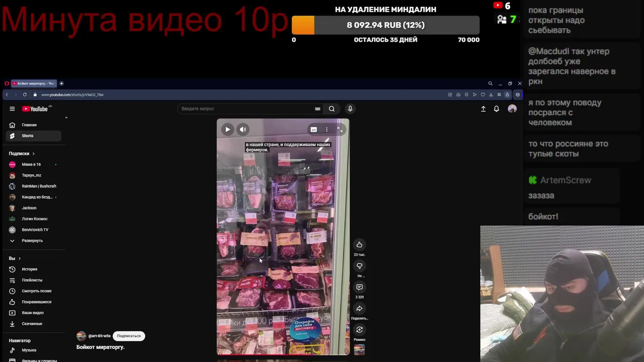Click the Бойкот мираторгу. video title

(100, 347)
